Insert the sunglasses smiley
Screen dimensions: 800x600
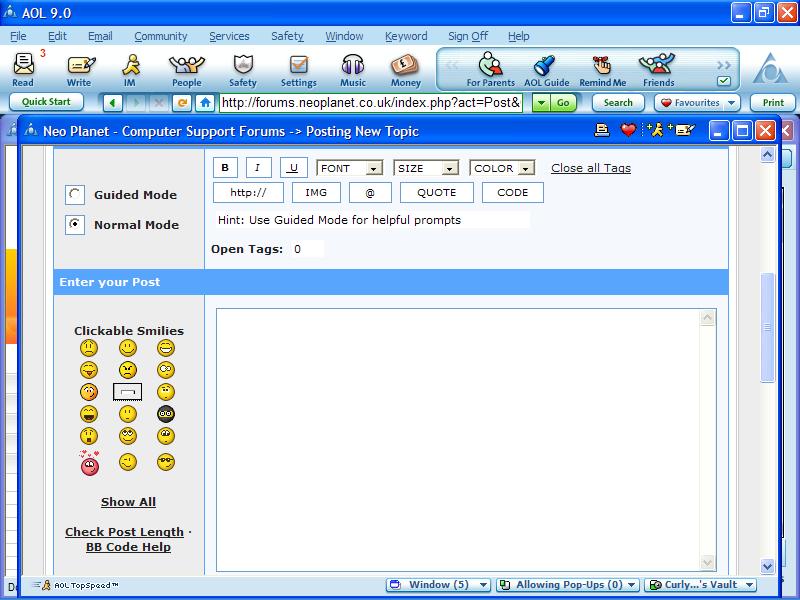(x=166, y=462)
